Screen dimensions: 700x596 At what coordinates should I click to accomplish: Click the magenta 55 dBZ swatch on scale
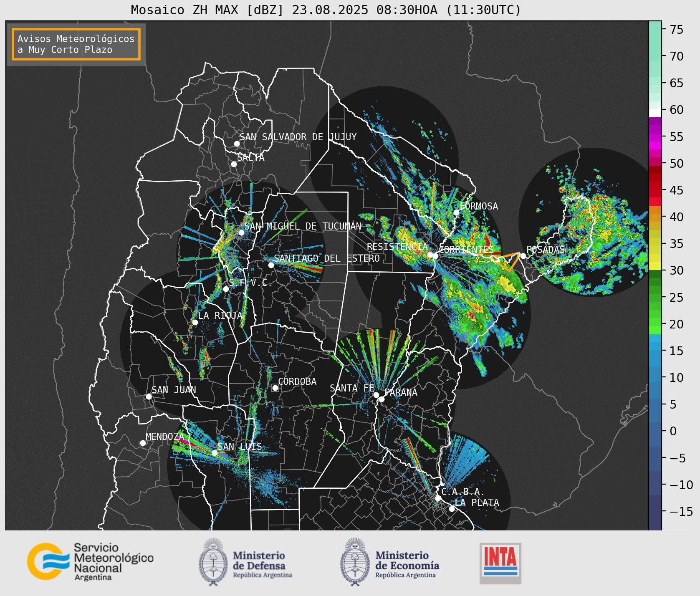655,137
